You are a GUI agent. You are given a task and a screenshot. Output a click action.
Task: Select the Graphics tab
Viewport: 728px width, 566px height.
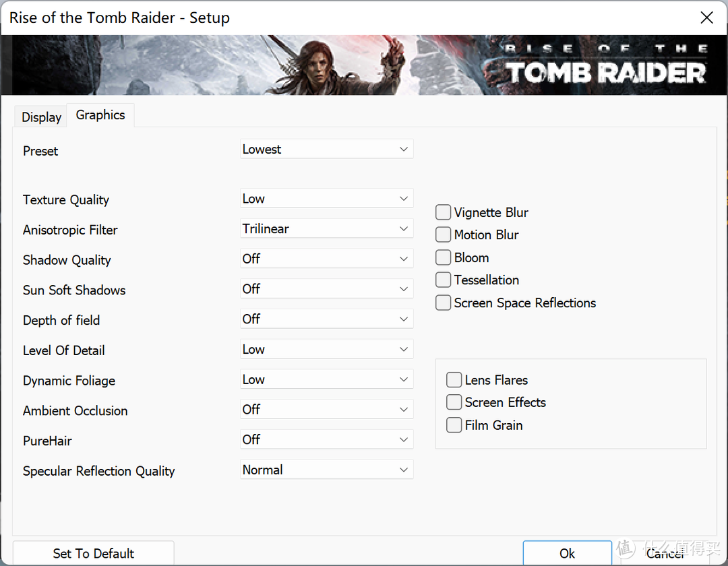(100, 115)
